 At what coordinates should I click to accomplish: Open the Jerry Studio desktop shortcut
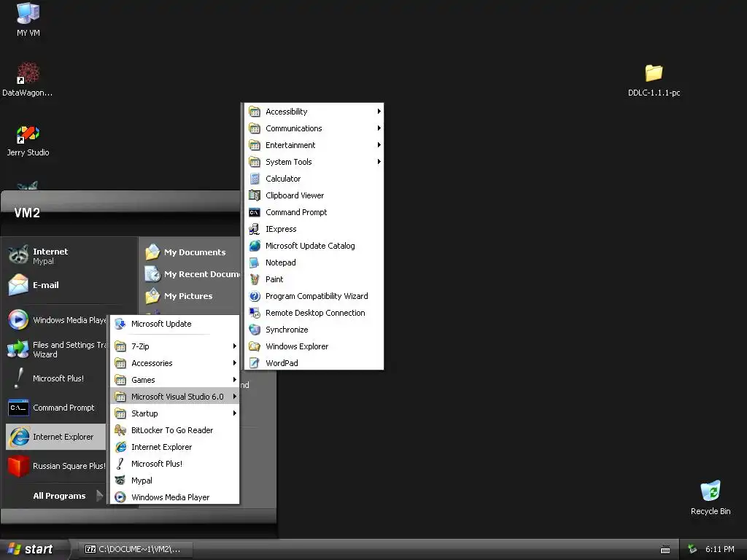pos(28,141)
